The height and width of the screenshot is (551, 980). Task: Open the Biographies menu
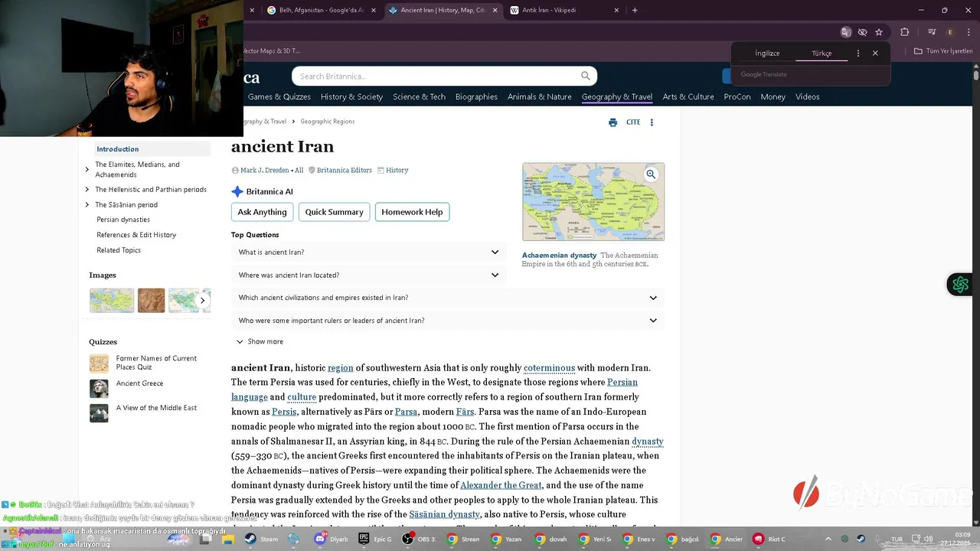click(476, 96)
